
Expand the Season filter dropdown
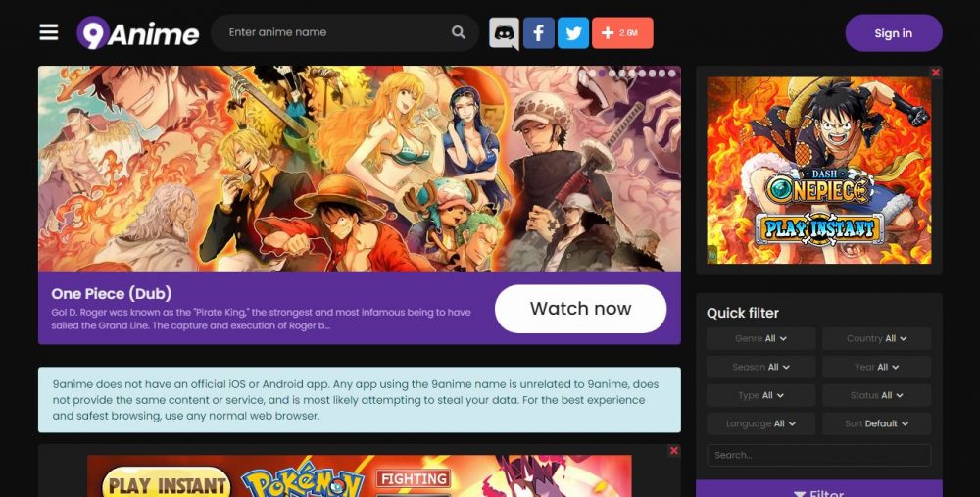[760, 367]
